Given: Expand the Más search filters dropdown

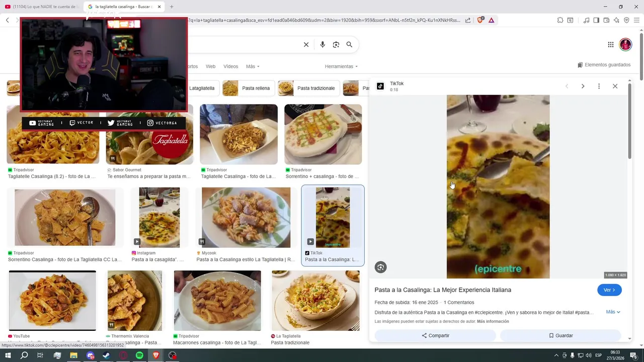Looking at the screenshot, I should (253, 66).
